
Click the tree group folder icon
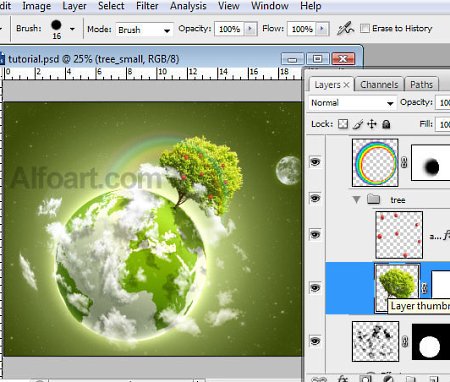coord(373,199)
